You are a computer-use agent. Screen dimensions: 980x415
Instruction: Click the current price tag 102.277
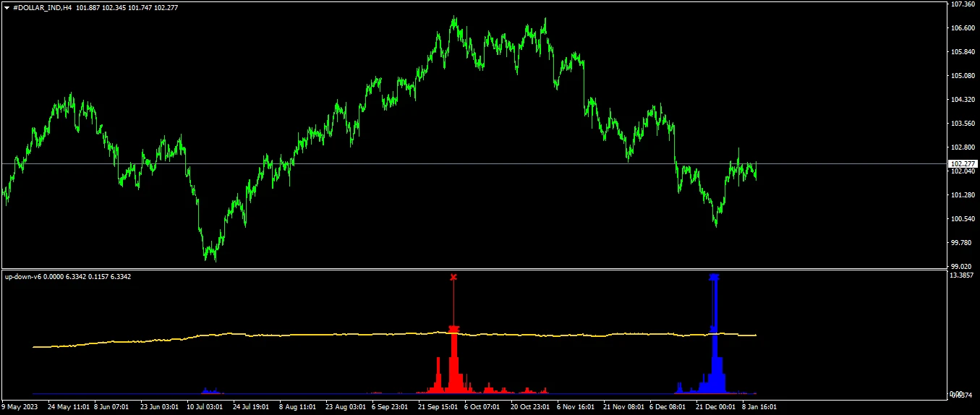click(963, 164)
